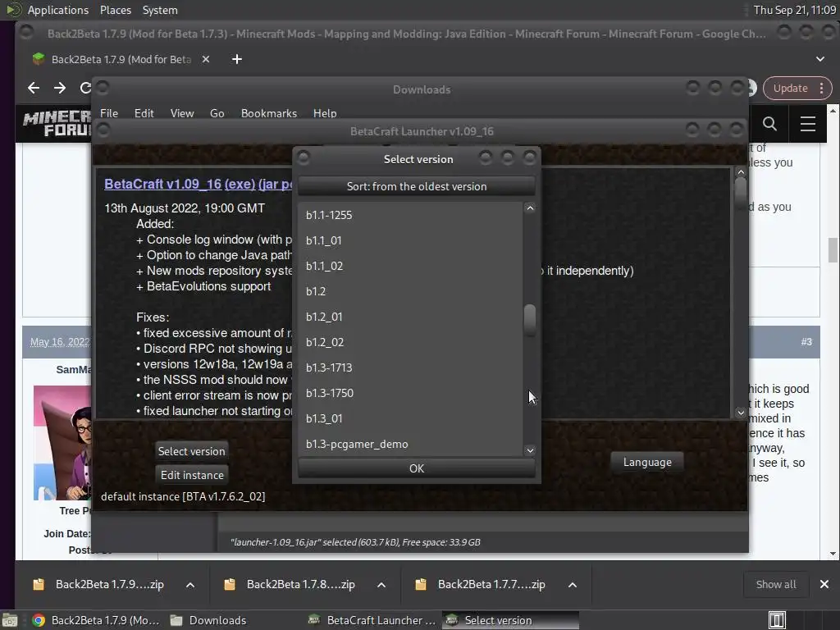This screenshot has height=630, width=840.
Task: Open Back2Beta 1.7.9 zip download item
Action: (x=99, y=584)
